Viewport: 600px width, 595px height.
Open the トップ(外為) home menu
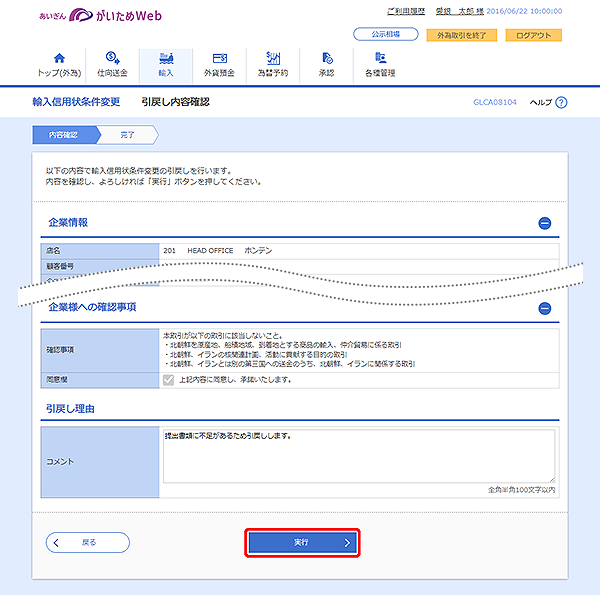(x=59, y=65)
